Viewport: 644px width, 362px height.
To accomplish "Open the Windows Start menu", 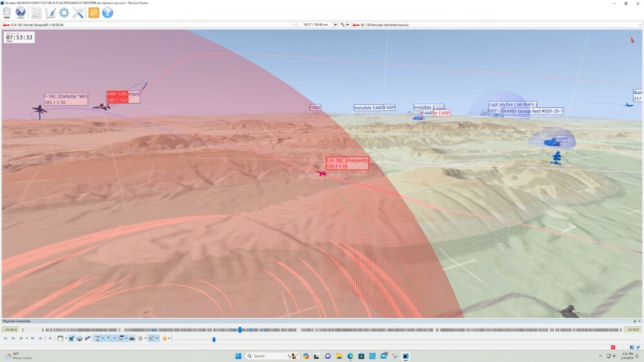I will 238,356.
